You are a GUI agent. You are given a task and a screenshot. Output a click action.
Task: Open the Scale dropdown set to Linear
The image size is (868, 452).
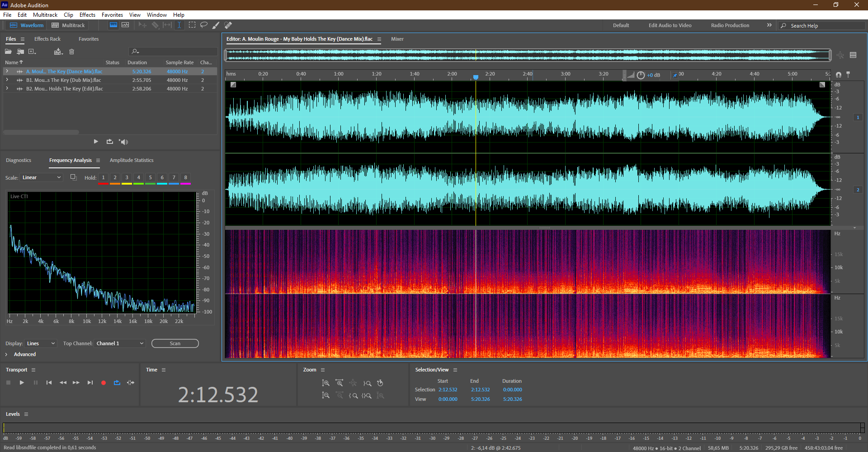tap(41, 177)
